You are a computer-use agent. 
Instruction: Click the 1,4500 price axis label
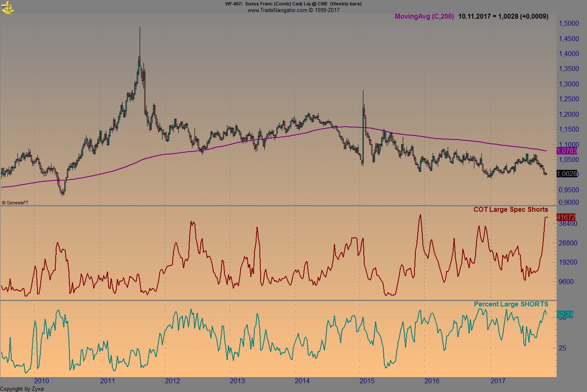click(x=569, y=39)
